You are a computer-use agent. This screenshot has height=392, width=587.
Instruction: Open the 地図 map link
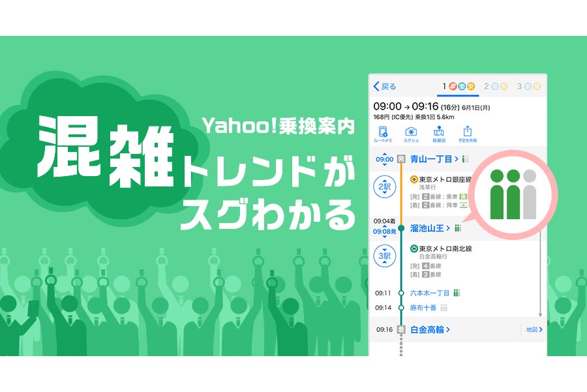coord(534,330)
